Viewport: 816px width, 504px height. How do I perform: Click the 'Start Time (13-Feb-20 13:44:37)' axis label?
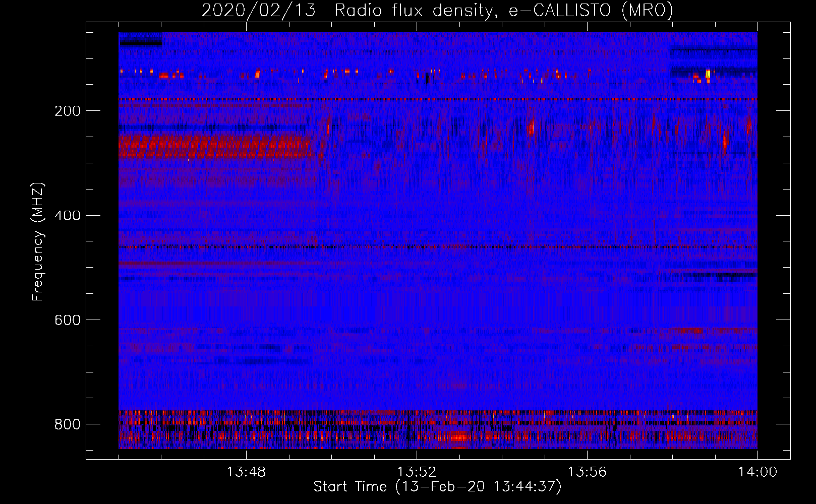tap(437, 487)
